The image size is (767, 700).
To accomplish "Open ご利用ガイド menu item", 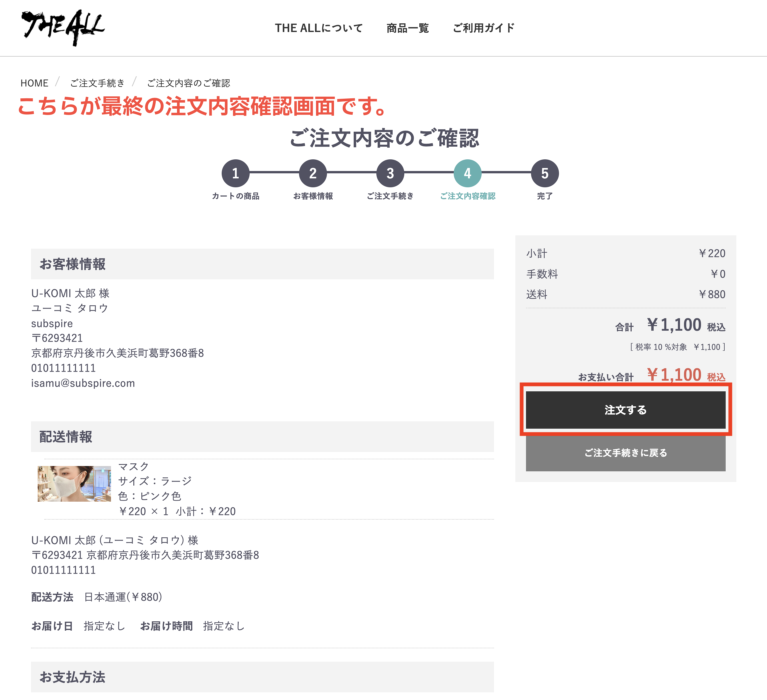I will [484, 28].
